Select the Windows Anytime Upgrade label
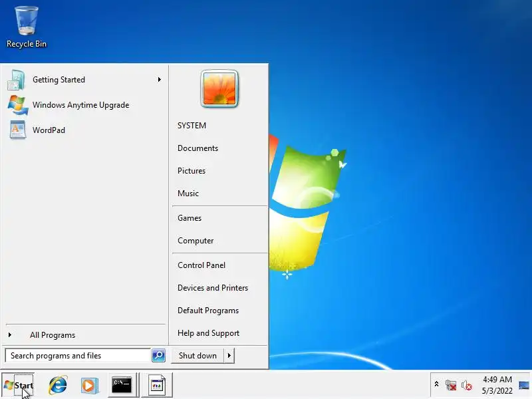This screenshot has width=532, height=399. [x=80, y=105]
